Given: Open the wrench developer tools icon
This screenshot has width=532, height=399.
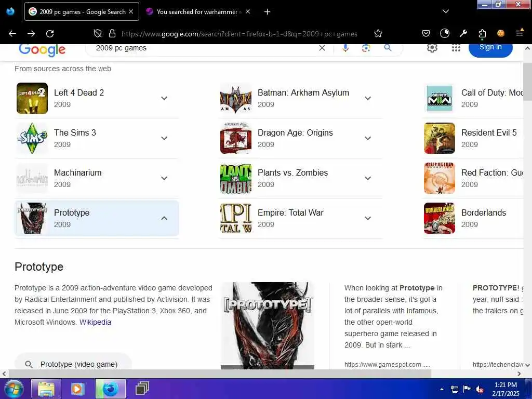Looking at the screenshot, I should point(463,33).
